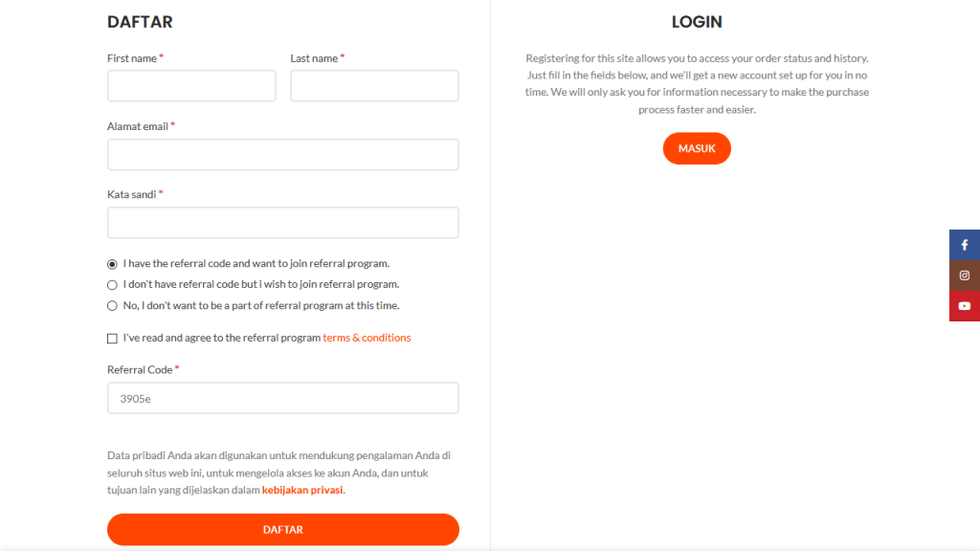The height and width of the screenshot is (551, 980).
Task: Click the Referral Code input box
Action: click(282, 398)
